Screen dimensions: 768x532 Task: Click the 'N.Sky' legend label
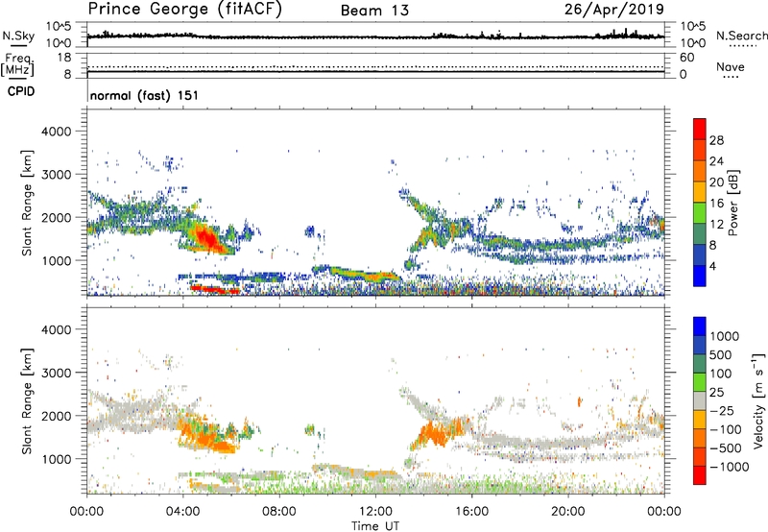click(x=18, y=36)
